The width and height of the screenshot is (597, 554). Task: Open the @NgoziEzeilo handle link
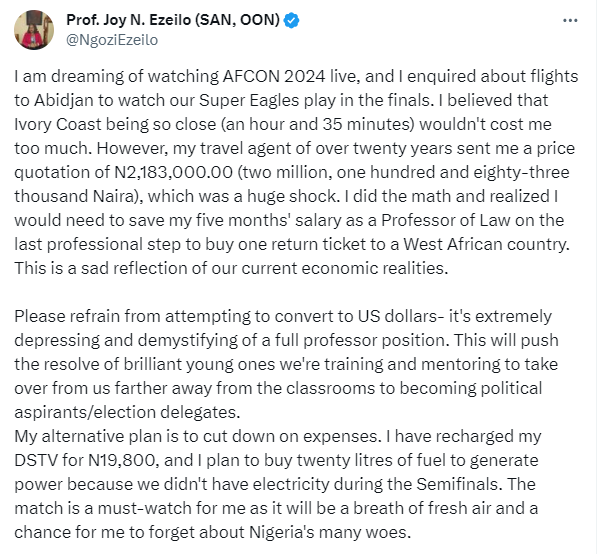(x=112, y=40)
